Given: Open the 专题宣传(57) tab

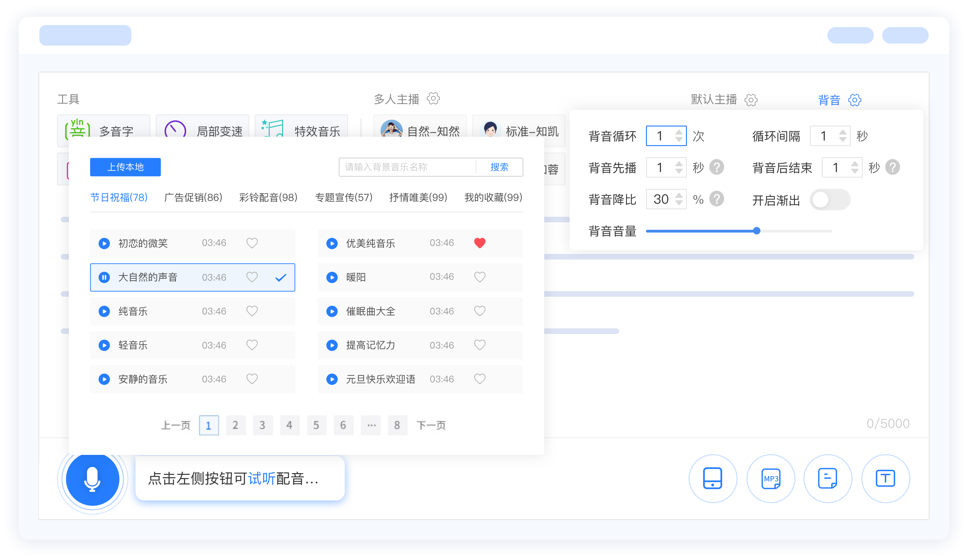Looking at the screenshot, I should tap(344, 197).
